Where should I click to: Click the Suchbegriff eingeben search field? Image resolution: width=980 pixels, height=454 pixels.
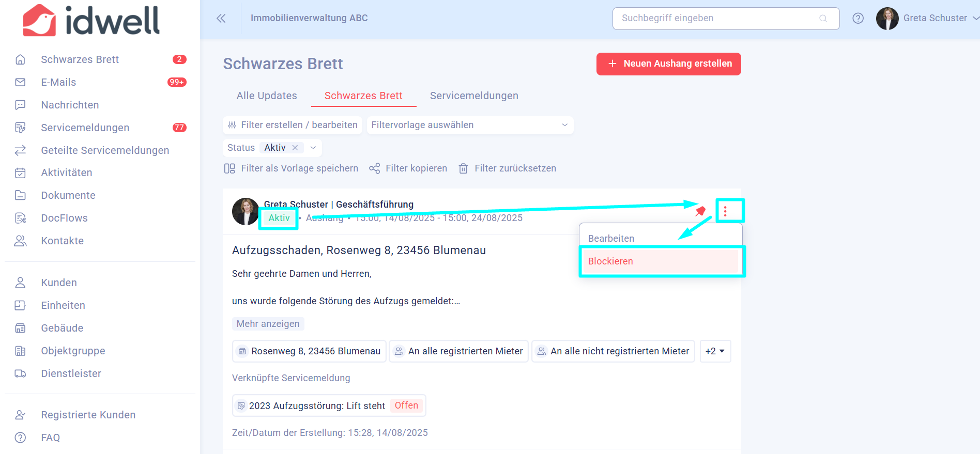point(726,19)
